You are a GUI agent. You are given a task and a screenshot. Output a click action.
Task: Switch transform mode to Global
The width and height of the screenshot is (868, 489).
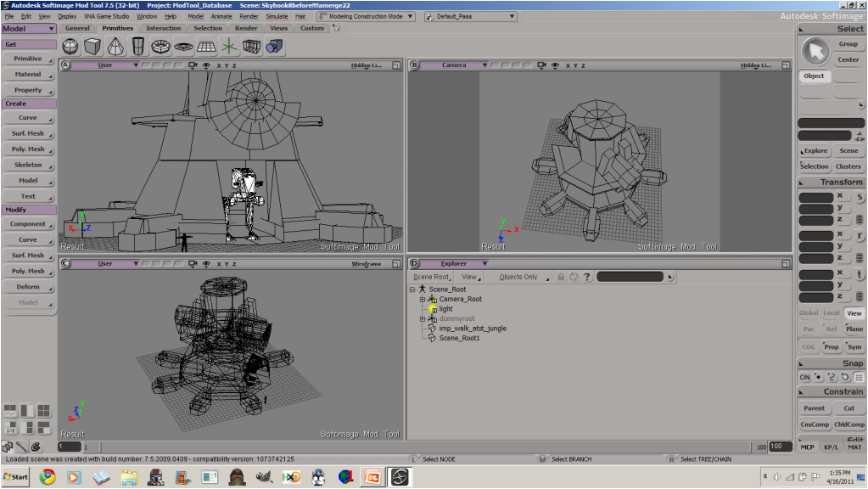[x=809, y=313]
